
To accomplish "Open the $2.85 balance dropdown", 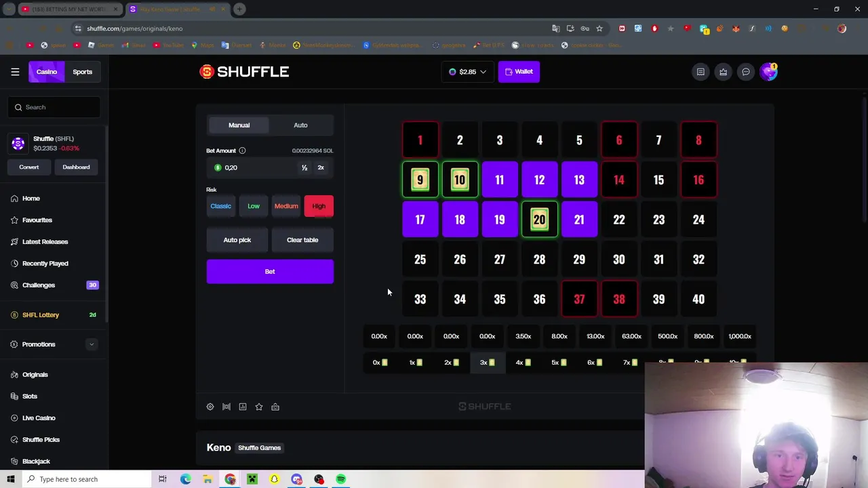I will tap(467, 71).
